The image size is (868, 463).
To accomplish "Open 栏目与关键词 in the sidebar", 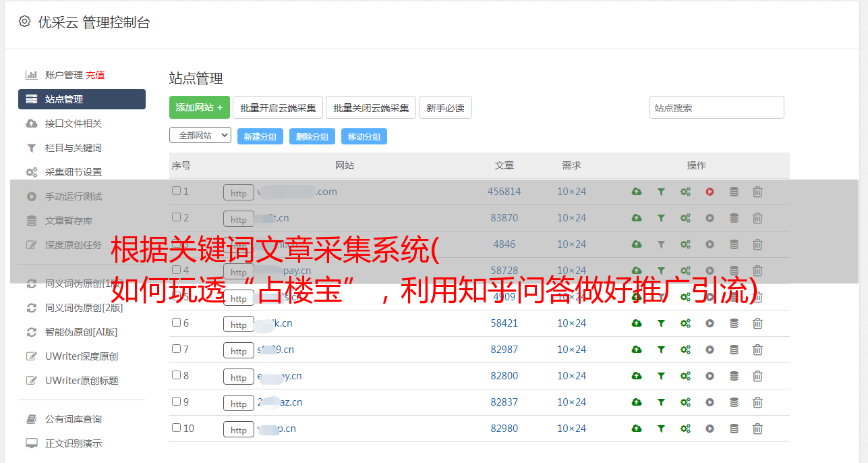I will point(74,148).
